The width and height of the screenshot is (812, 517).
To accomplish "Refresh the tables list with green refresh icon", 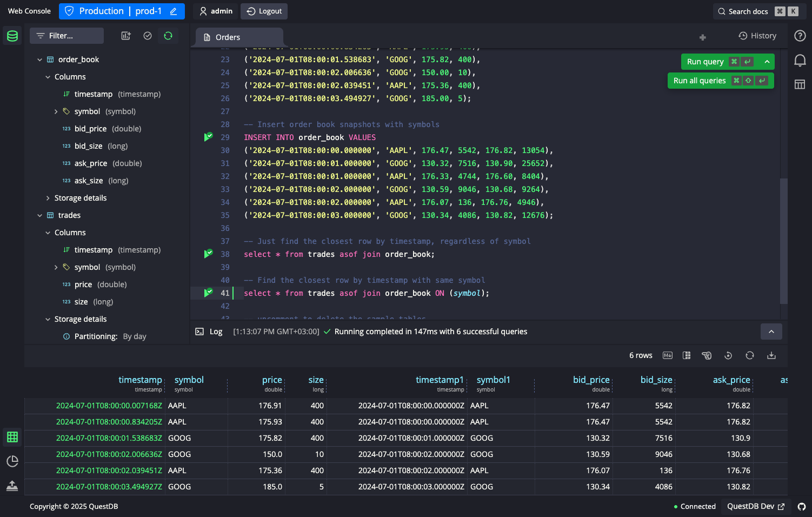I will click(168, 35).
